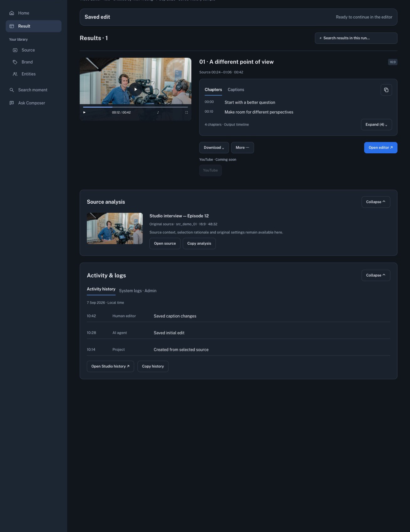Select the Activity history tab
The image size is (410, 532).
point(101,289)
